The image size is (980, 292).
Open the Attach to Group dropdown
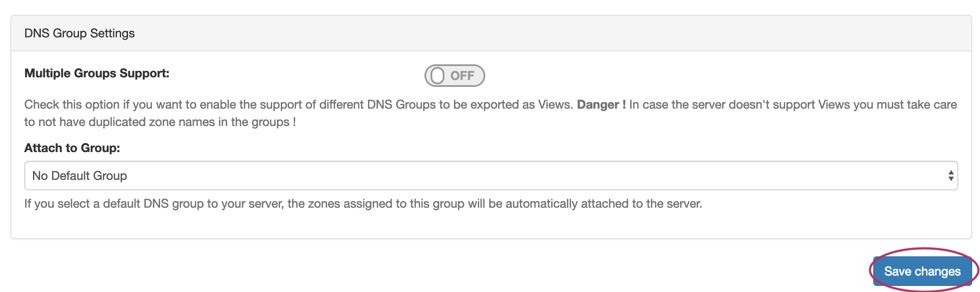490,176
